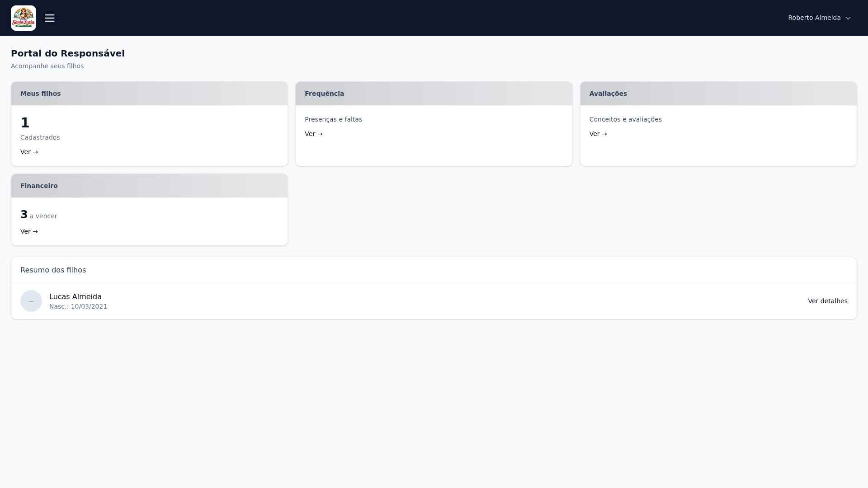Click Ver detalhes for Lucas Almeida
The image size is (868, 488).
[x=827, y=301]
